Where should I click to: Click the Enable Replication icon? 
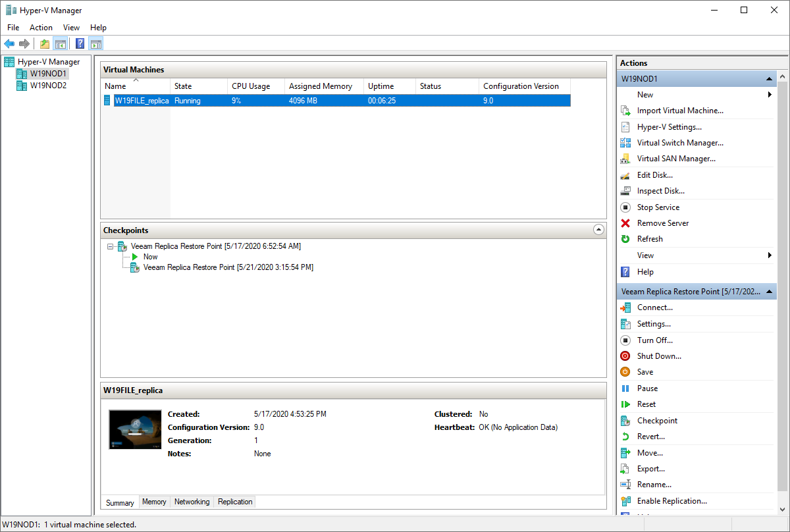625,501
